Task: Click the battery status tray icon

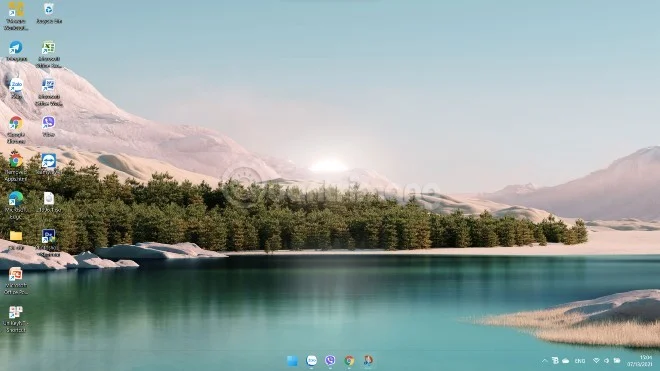Action: click(617, 360)
